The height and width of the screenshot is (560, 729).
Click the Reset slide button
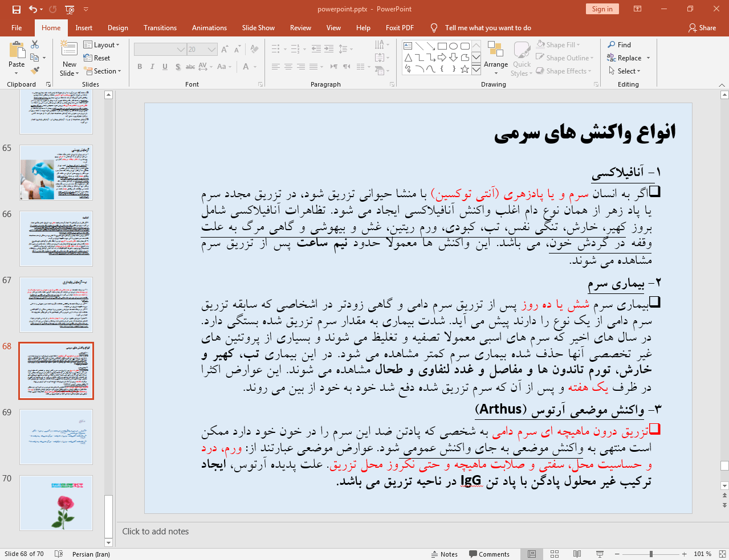[x=97, y=58]
